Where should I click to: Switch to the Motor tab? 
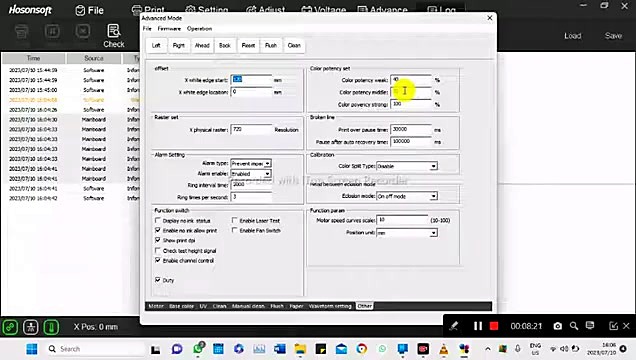pyautogui.click(x=156, y=306)
